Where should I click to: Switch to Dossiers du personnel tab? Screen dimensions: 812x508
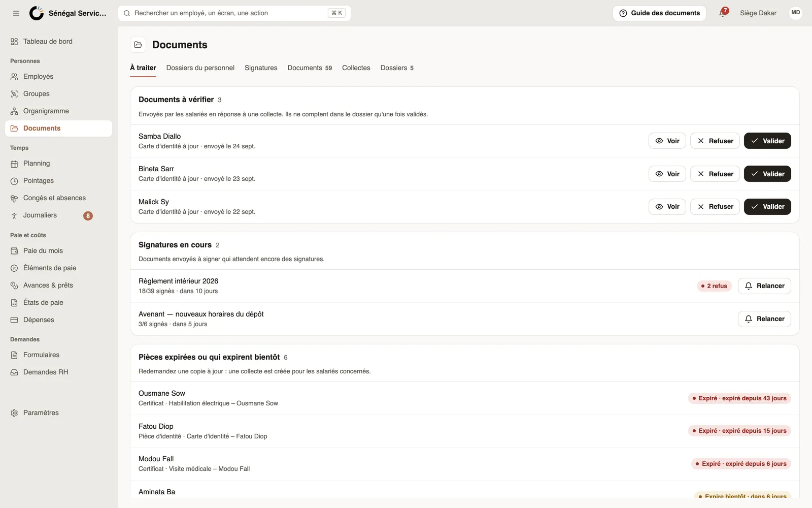pyautogui.click(x=200, y=68)
